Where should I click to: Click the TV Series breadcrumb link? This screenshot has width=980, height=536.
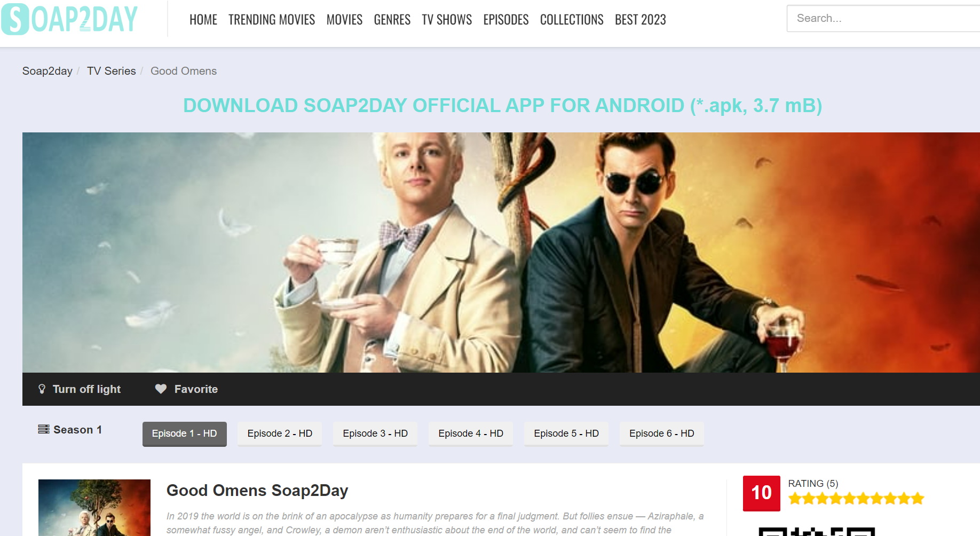pyautogui.click(x=112, y=71)
